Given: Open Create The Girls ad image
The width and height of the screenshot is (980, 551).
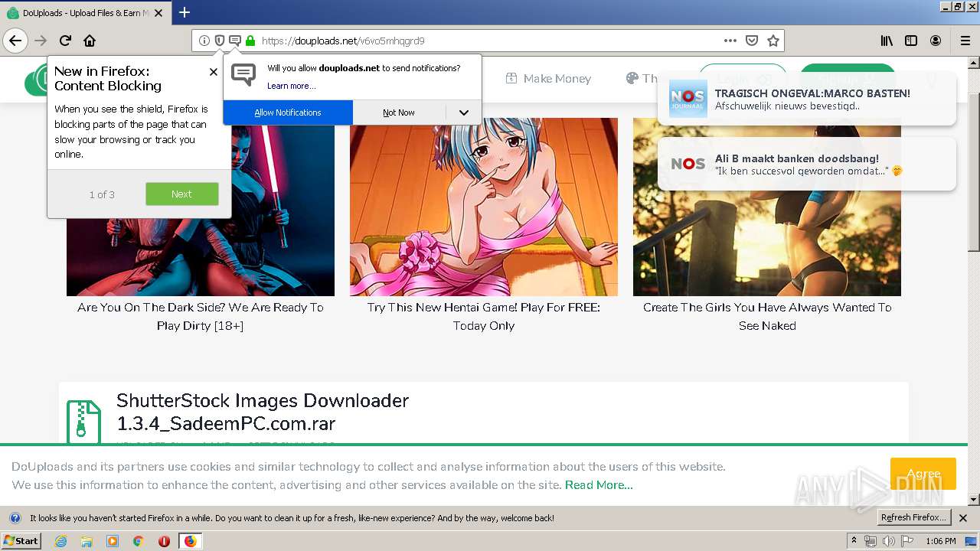Looking at the screenshot, I should (767, 207).
